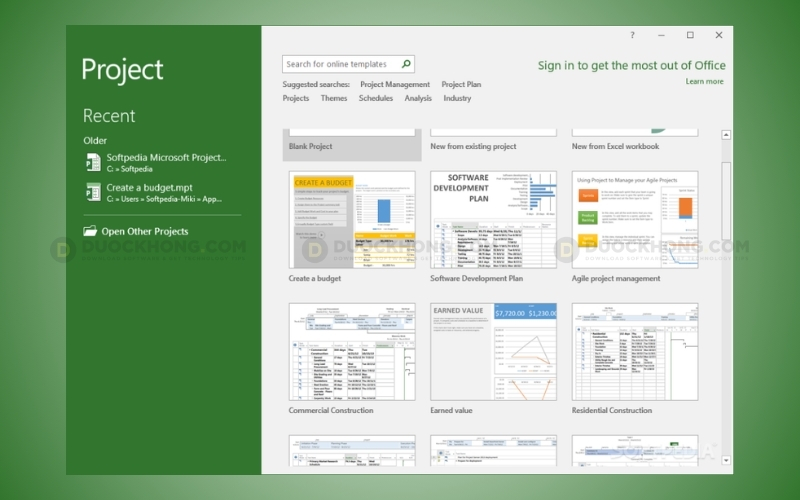Choose the Schedules suggested search
The width and height of the screenshot is (800, 500).
coord(376,99)
